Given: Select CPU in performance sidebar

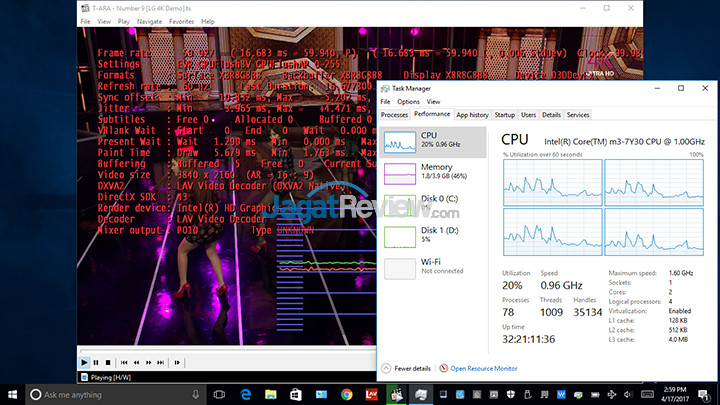Looking at the screenshot, I should 433,142.
